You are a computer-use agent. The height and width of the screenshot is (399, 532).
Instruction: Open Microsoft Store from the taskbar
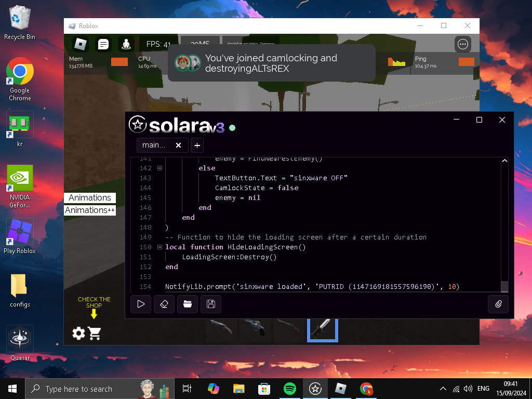pyautogui.click(x=264, y=389)
